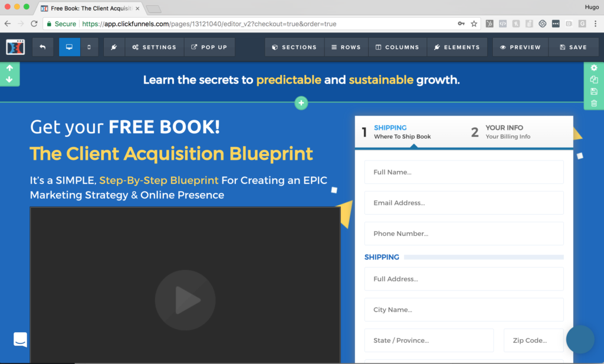Play the video
Screen dimensions: 604x364
tap(185, 300)
